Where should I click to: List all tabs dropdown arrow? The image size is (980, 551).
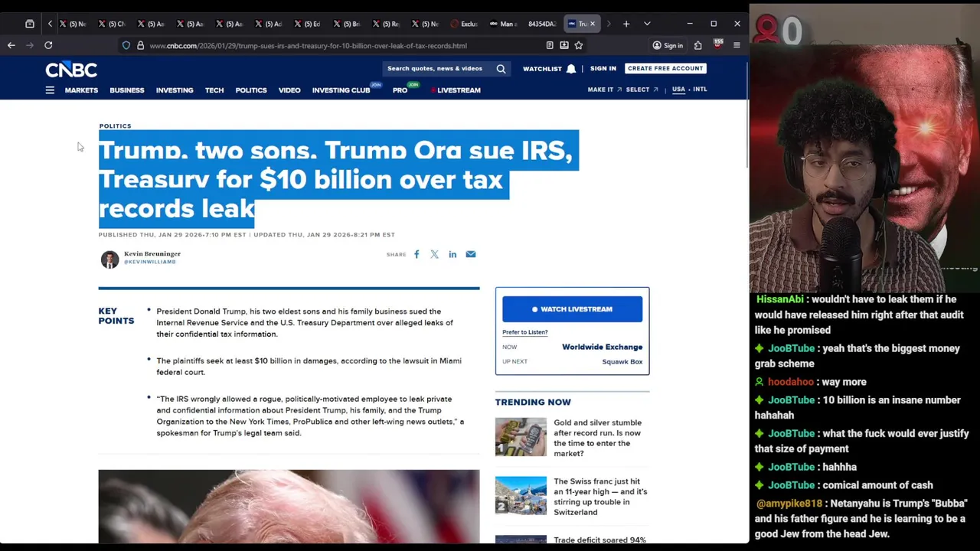click(x=647, y=24)
